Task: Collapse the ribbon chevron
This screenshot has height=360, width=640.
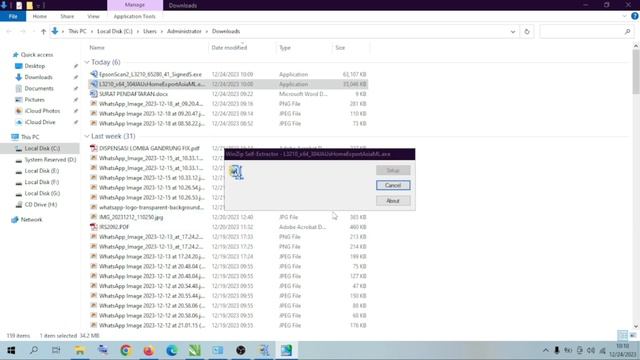Action: point(624,16)
